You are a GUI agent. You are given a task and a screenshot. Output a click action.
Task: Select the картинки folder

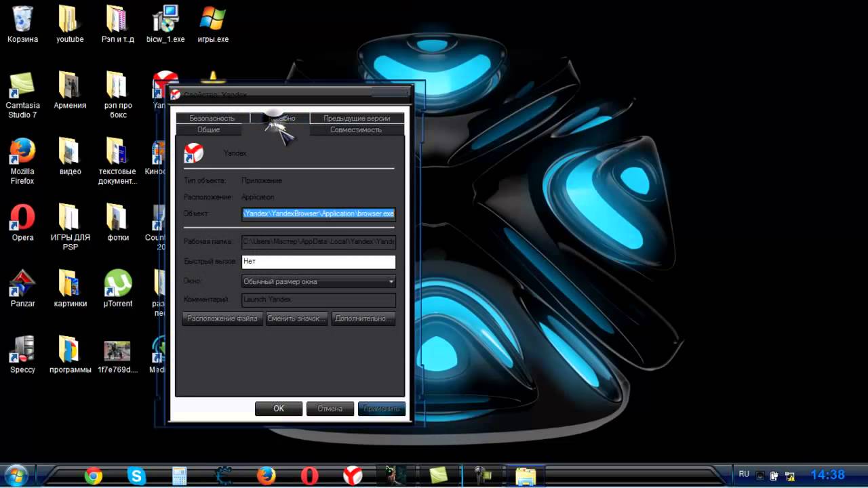[70, 289]
